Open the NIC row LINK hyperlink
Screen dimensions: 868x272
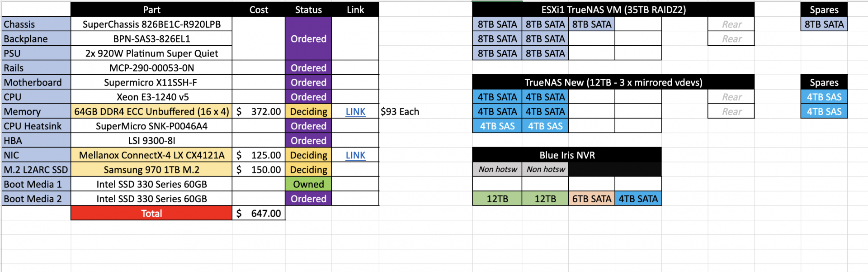click(x=355, y=155)
